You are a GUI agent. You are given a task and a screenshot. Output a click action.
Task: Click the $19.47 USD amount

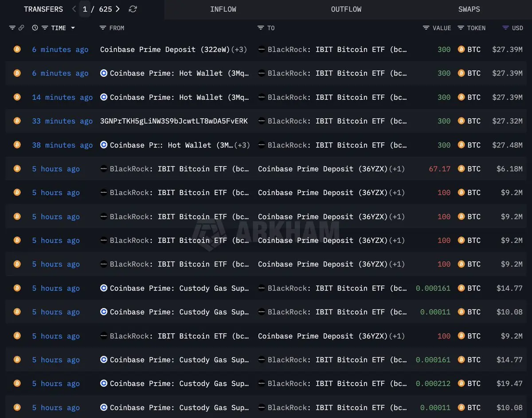[x=509, y=383]
